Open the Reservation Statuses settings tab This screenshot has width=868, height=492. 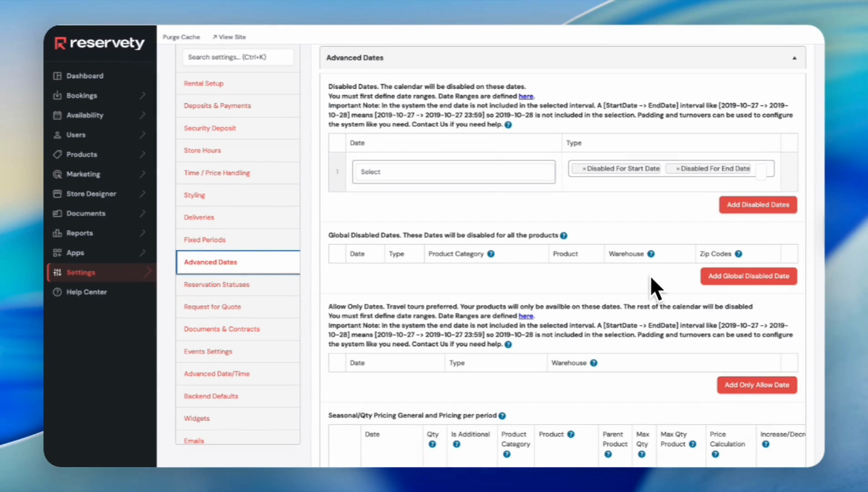[217, 284]
